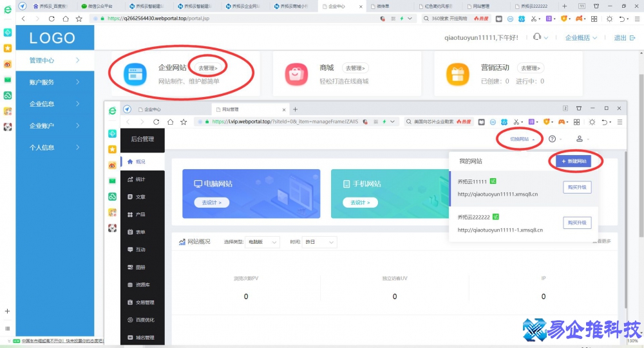The height and width of the screenshot is (348, 644).
Task: Open the 图册 menu item
Action: tap(142, 267)
